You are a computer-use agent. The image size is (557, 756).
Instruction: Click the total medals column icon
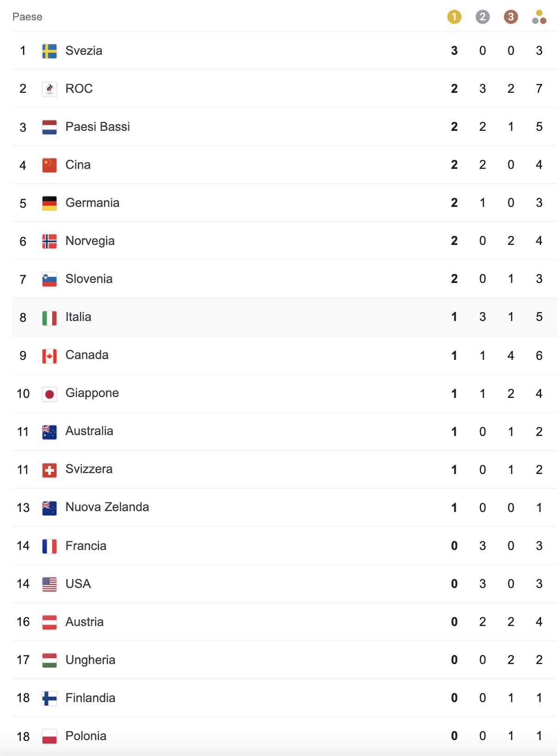coord(539,17)
